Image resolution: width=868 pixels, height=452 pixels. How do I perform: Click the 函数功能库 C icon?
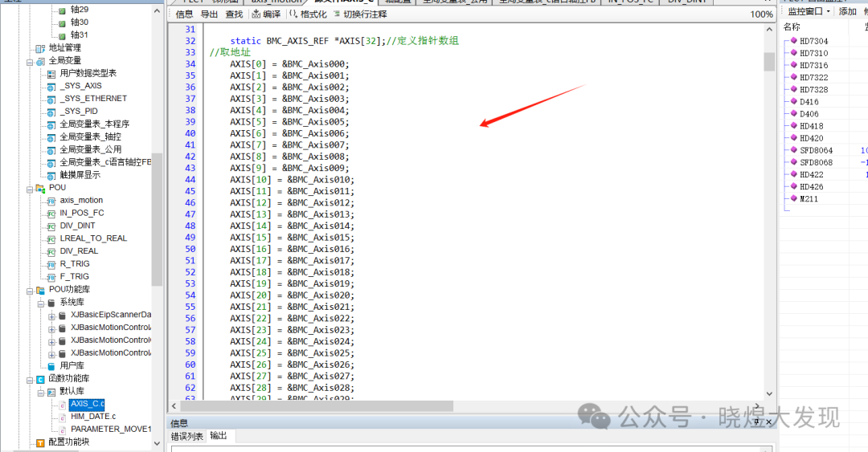40,379
